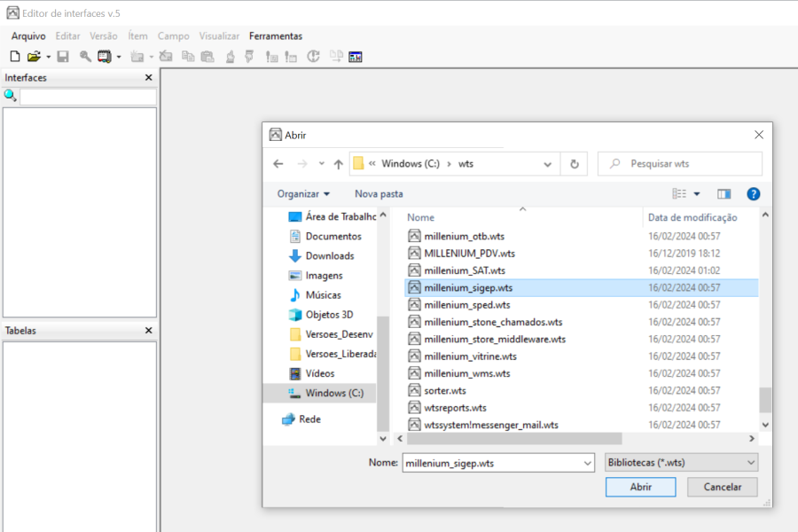Select Versoes_Desenv folder in navigation pane

tap(332, 334)
